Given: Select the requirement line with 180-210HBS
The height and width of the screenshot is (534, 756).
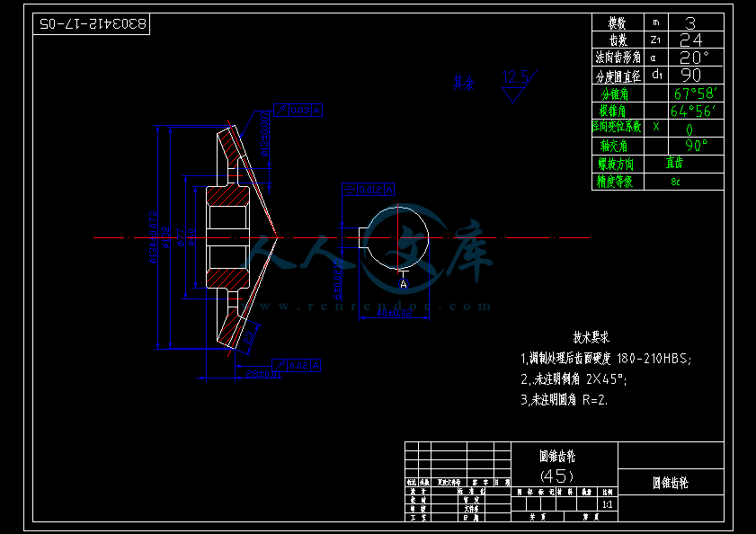Looking at the screenshot, I should (606, 359).
